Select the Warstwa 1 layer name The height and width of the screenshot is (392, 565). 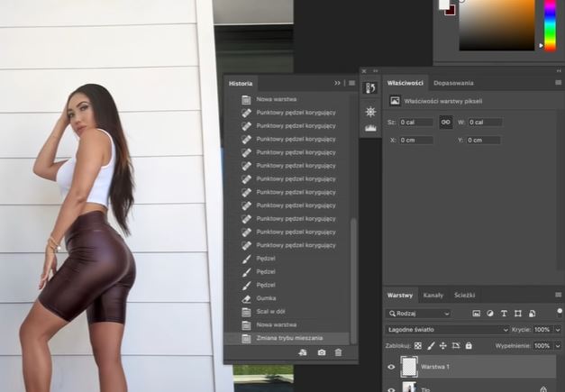(x=435, y=367)
